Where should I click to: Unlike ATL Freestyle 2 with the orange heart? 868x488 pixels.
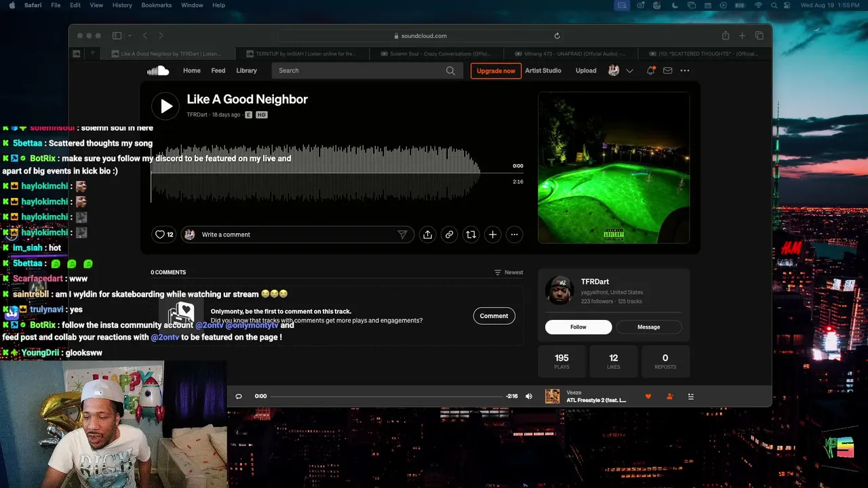click(x=648, y=396)
